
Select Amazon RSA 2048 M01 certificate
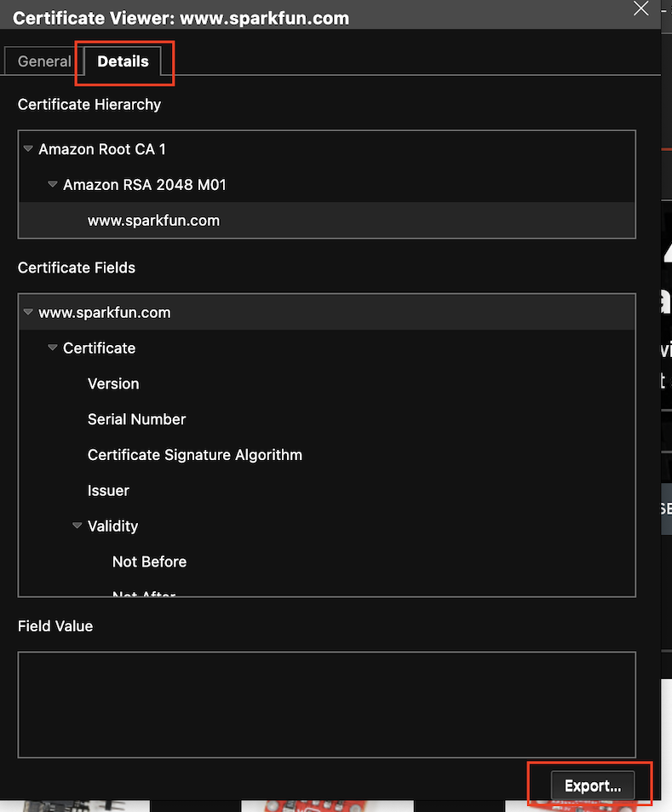point(145,185)
